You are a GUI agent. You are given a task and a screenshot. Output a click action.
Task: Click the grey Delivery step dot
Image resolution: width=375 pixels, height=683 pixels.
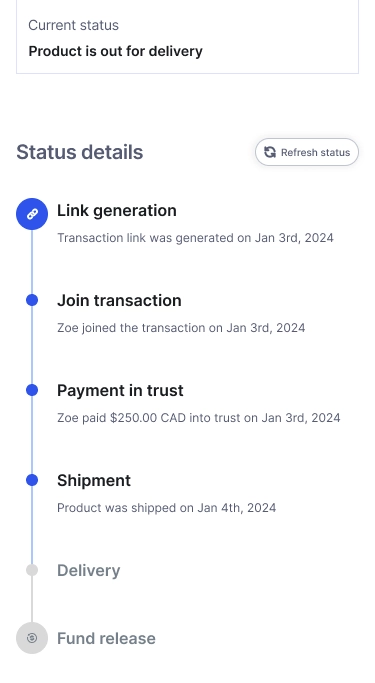32,570
